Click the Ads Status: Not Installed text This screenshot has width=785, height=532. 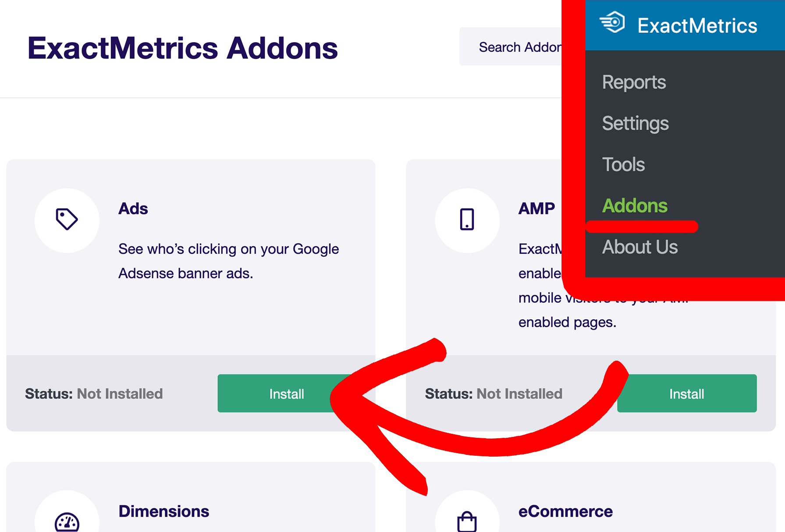(x=94, y=394)
